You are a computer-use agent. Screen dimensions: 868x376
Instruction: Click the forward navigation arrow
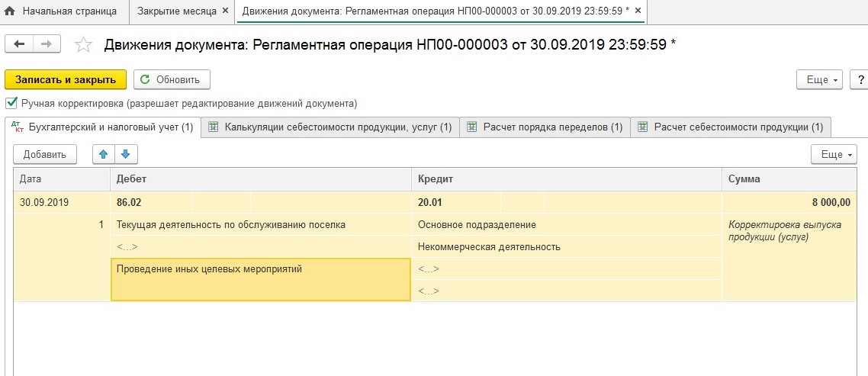pos(47,44)
